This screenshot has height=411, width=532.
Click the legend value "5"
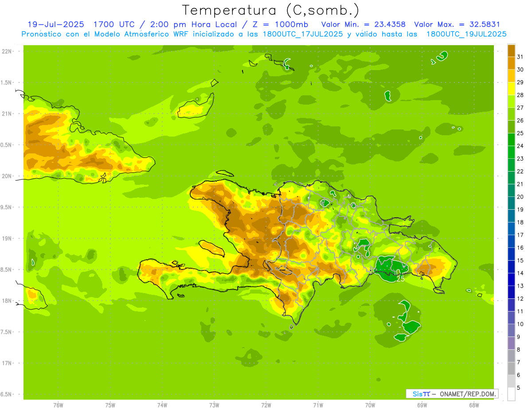(519, 388)
